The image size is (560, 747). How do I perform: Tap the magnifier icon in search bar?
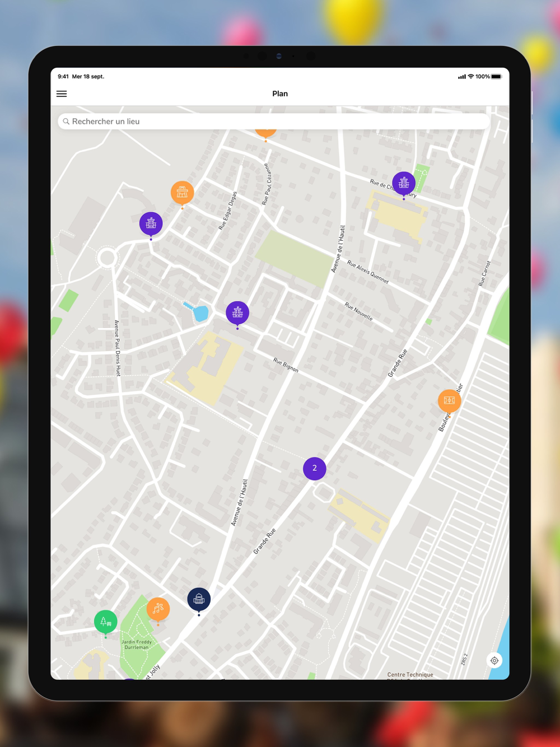[66, 122]
